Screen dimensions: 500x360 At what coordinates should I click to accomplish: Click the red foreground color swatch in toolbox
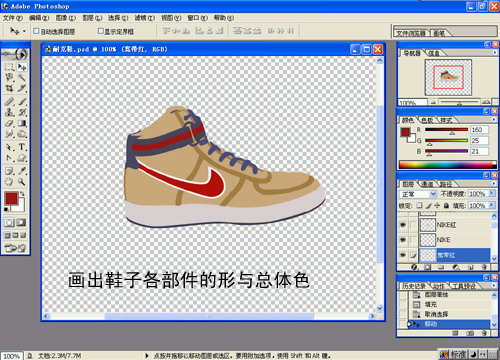(11, 198)
